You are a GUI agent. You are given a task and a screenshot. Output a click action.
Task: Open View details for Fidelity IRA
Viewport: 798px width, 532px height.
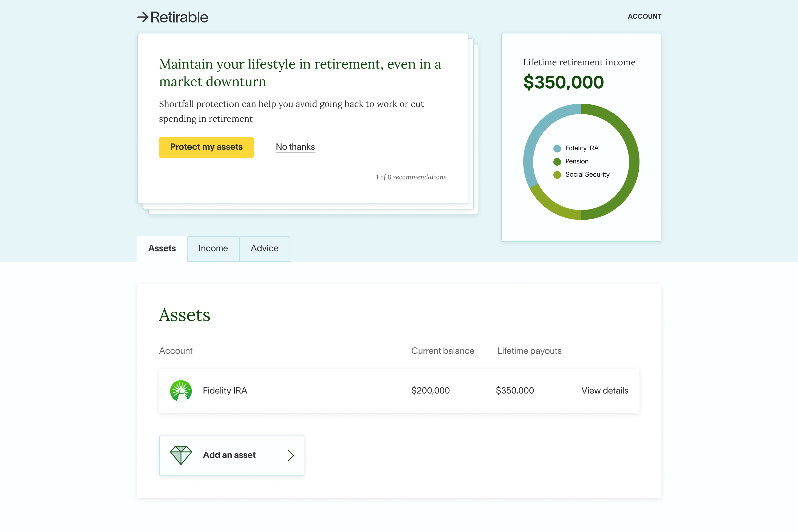click(x=605, y=390)
